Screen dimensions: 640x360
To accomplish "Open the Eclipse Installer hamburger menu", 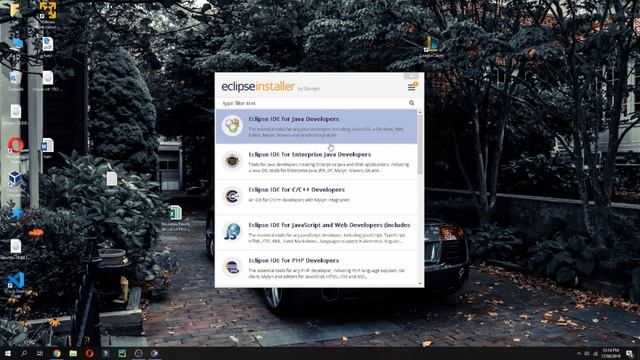I will coord(411,87).
